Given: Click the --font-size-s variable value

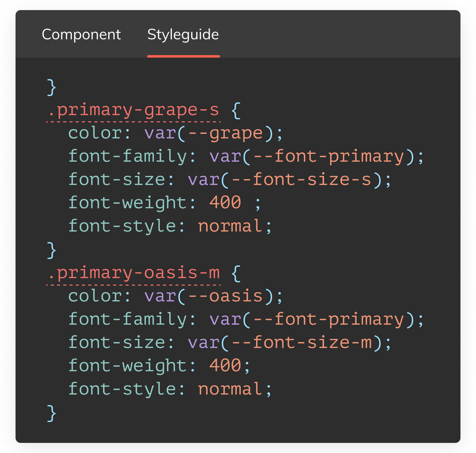Looking at the screenshot, I should coord(301,180).
